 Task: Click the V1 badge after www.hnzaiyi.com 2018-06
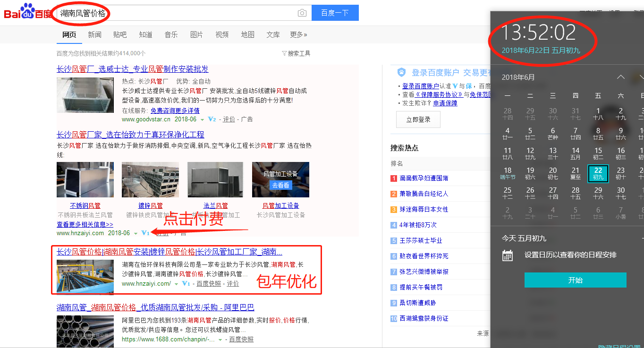145,233
